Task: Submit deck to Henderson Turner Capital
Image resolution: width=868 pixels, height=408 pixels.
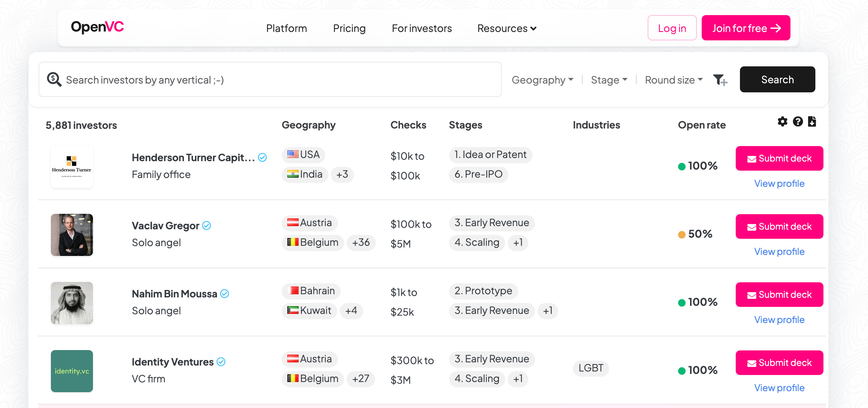Action: coord(780,158)
